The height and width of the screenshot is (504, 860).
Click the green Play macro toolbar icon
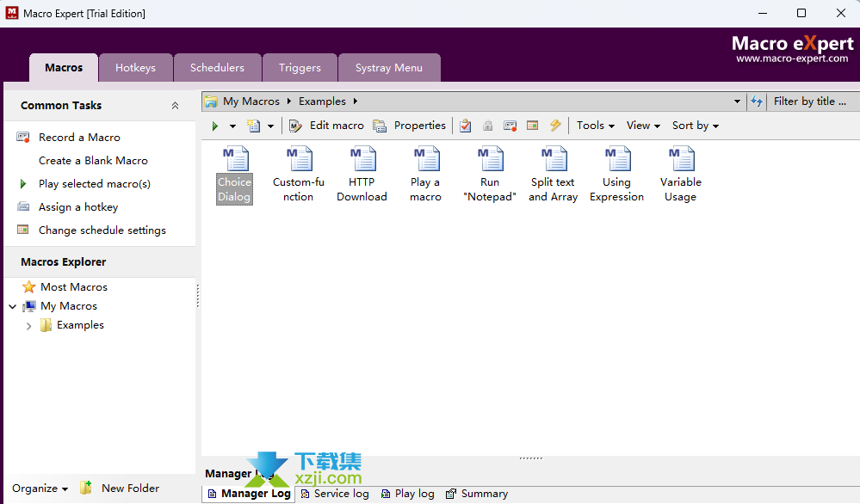pyautogui.click(x=215, y=126)
